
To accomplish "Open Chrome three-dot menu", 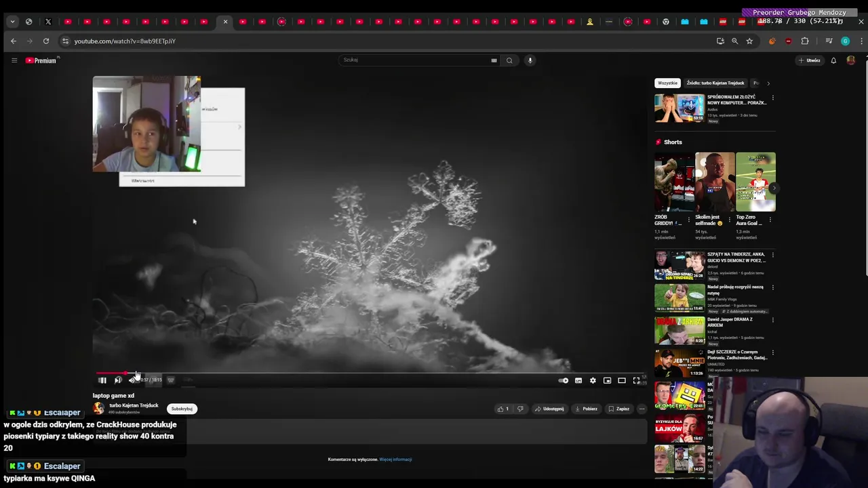I will point(861,41).
